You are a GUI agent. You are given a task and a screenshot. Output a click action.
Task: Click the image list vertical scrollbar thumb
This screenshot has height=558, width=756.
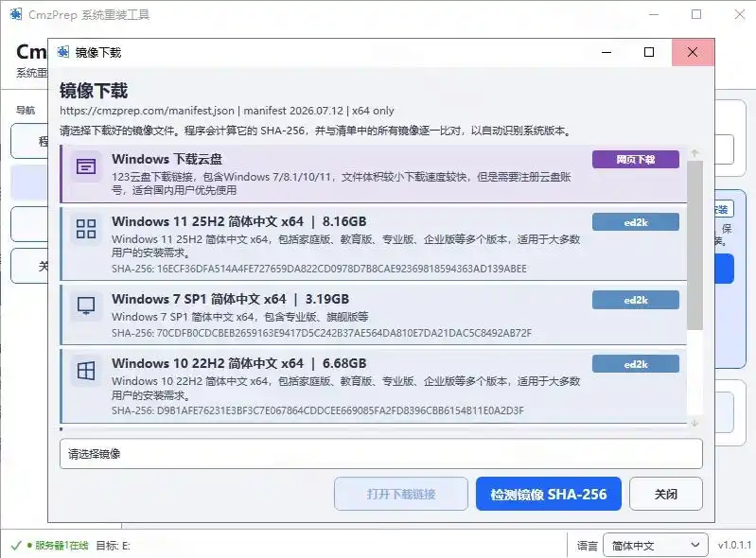coord(694,246)
